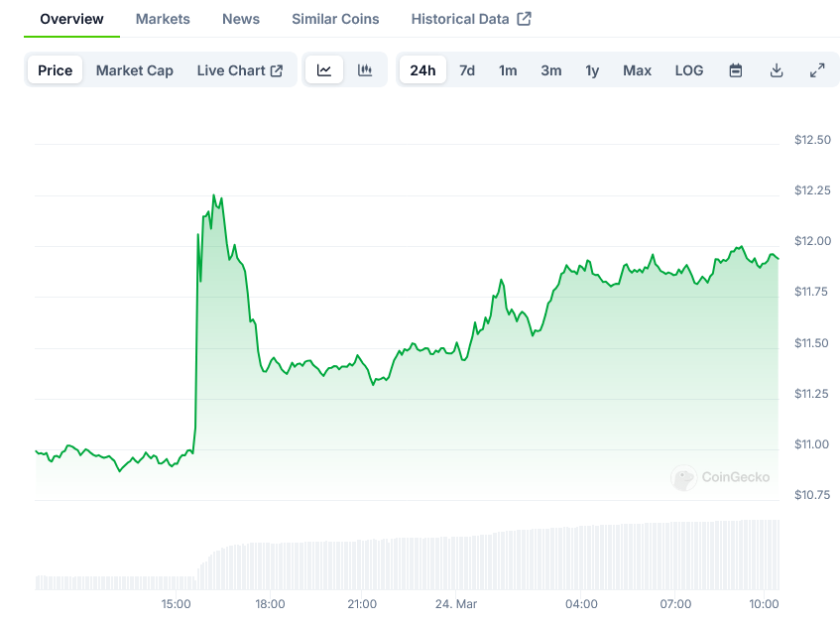
Task: Toggle LOG scale on chart
Action: point(689,70)
